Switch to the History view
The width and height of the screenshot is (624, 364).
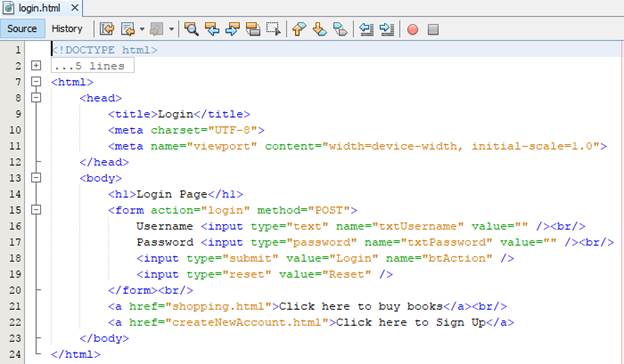pos(67,29)
